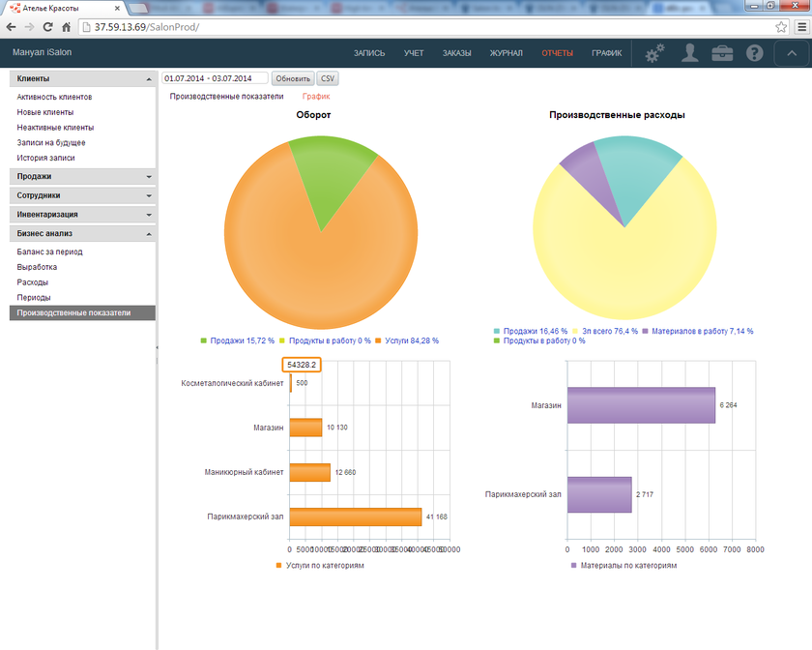This screenshot has width=812, height=650.
Task: Export data with the CSV button
Action: click(328, 78)
